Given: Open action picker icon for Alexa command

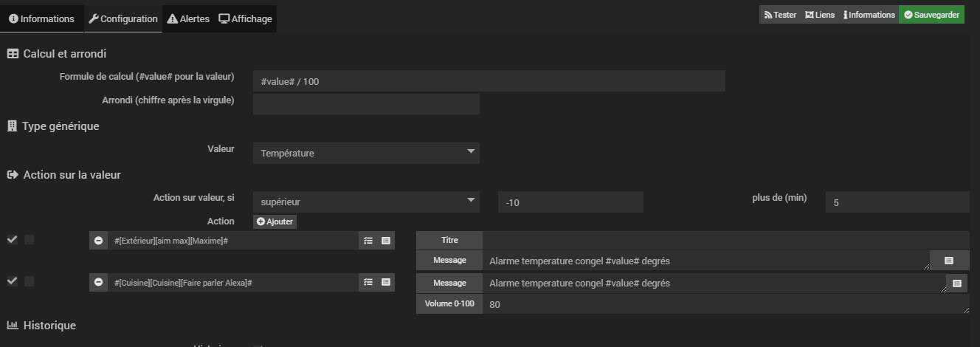Looking at the screenshot, I should [367, 283].
